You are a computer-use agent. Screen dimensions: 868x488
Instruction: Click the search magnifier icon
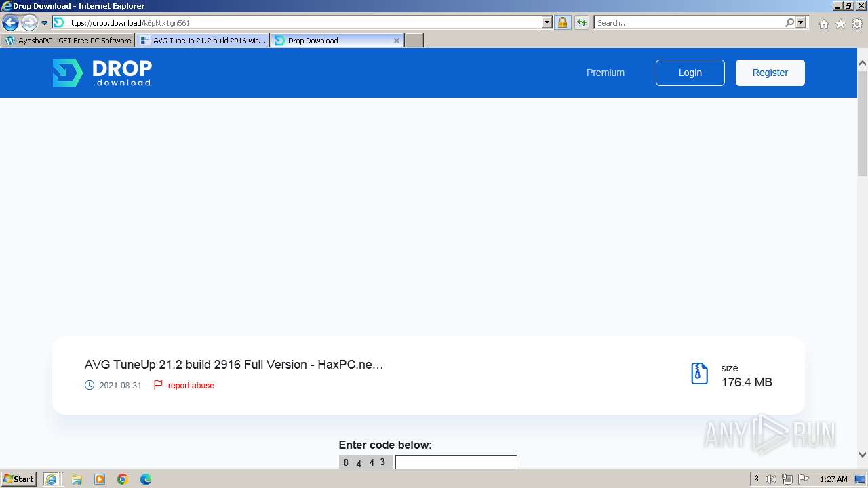tap(789, 23)
